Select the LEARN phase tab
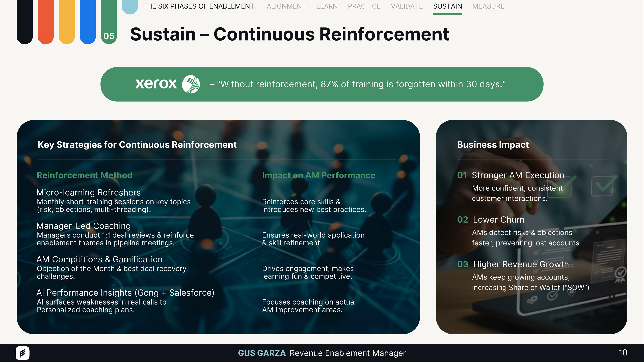 pyautogui.click(x=327, y=6)
